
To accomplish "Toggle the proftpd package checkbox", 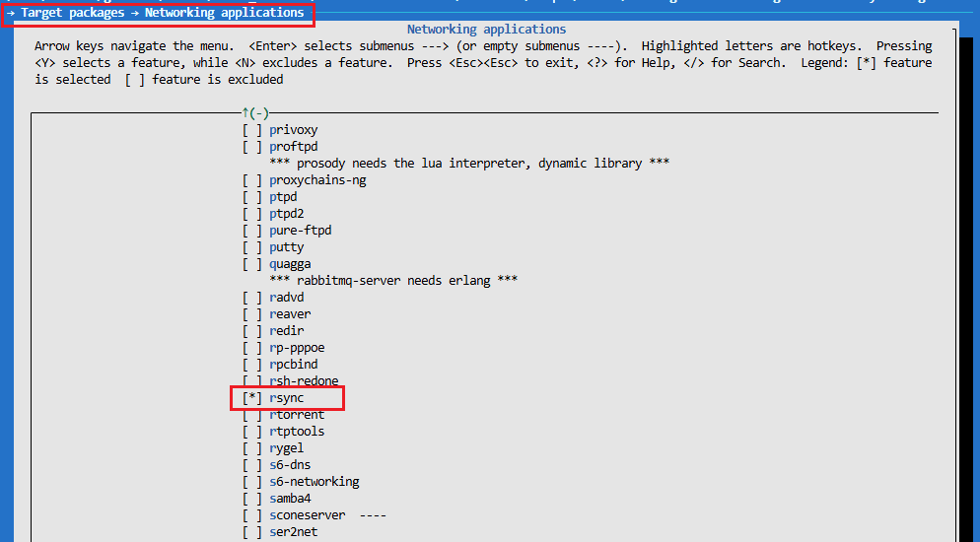I will point(252,147).
